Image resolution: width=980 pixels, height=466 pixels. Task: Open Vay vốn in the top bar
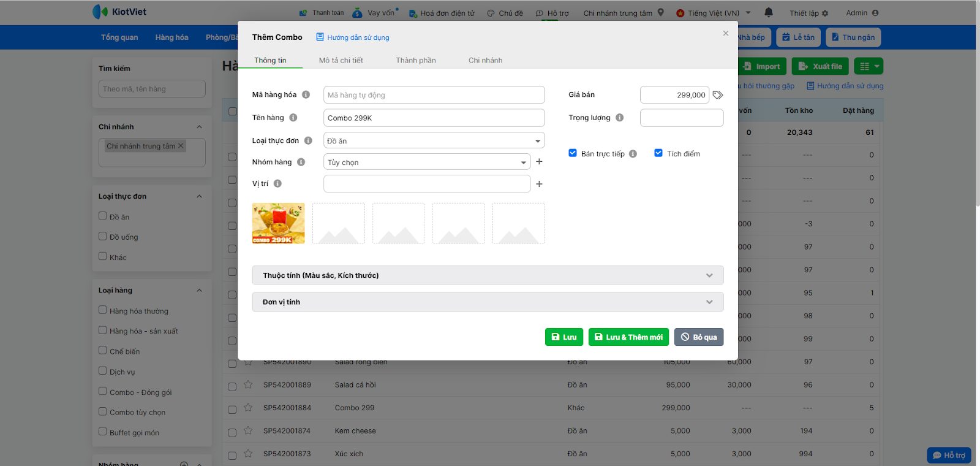pos(375,13)
